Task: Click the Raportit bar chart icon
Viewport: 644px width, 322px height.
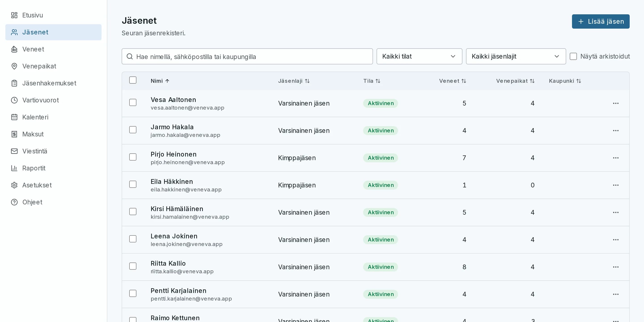Action: pyautogui.click(x=14, y=168)
